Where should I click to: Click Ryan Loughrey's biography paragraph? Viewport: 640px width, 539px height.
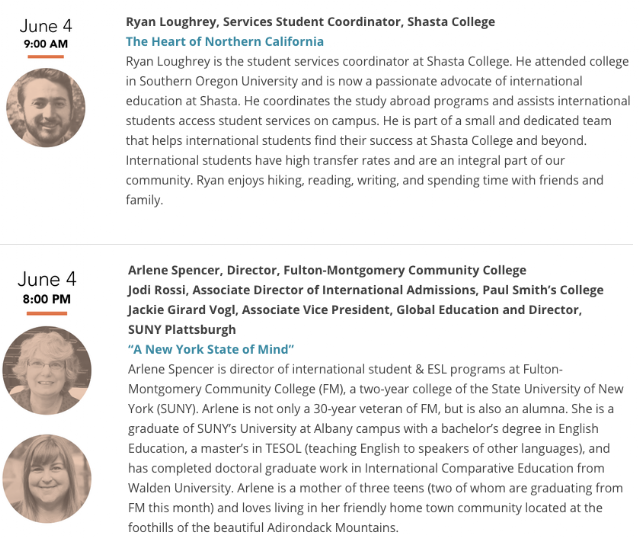(x=378, y=131)
